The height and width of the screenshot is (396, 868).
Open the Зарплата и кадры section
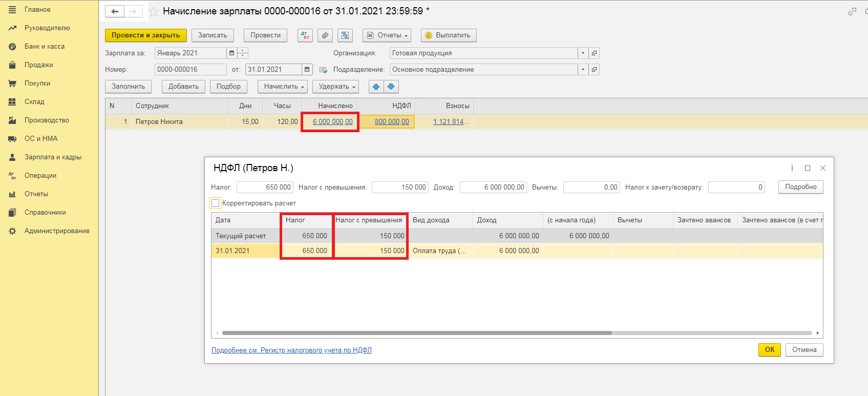[x=53, y=157]
